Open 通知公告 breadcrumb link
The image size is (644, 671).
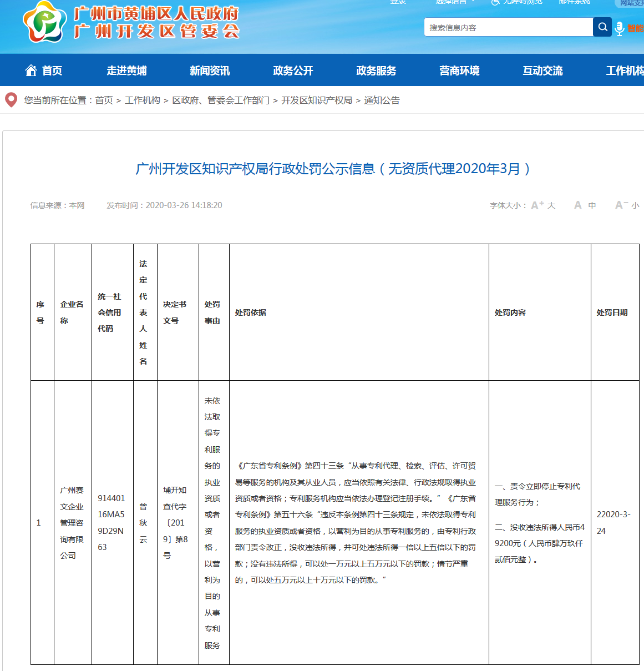[x=382, y=100]
